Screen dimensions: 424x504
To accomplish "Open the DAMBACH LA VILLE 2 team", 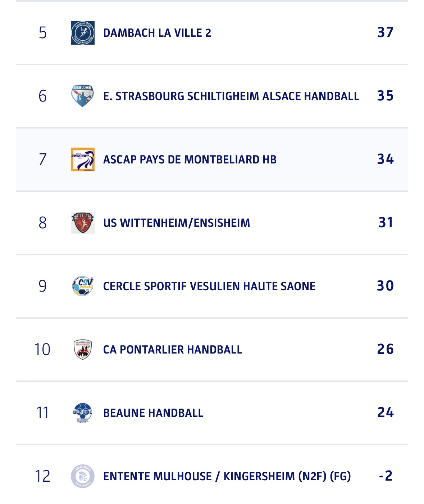I will click(x=157, y=33).
